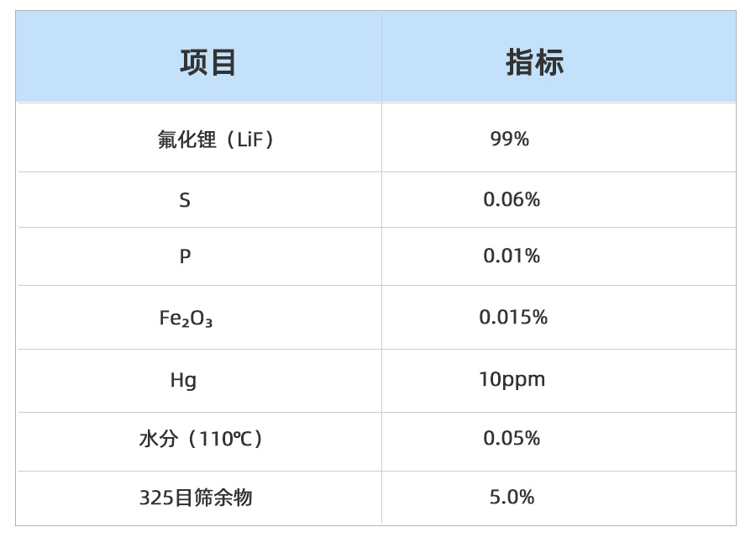The height and width of the screenshot is (543, 756).
Task: Click the S item label
Action: click(185, 201)
